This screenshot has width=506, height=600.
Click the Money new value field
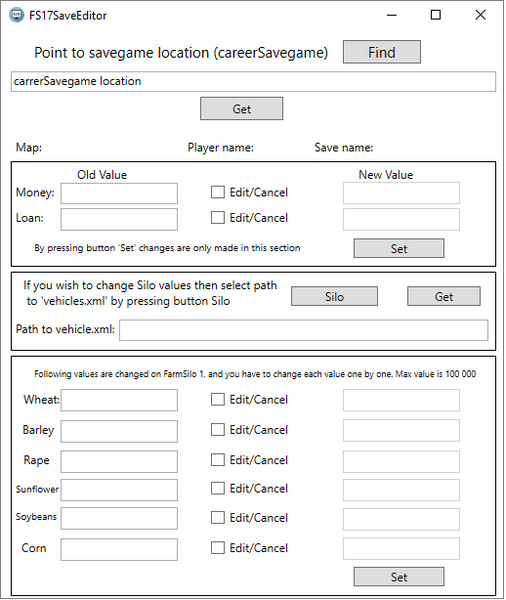(x=401, y=193)
